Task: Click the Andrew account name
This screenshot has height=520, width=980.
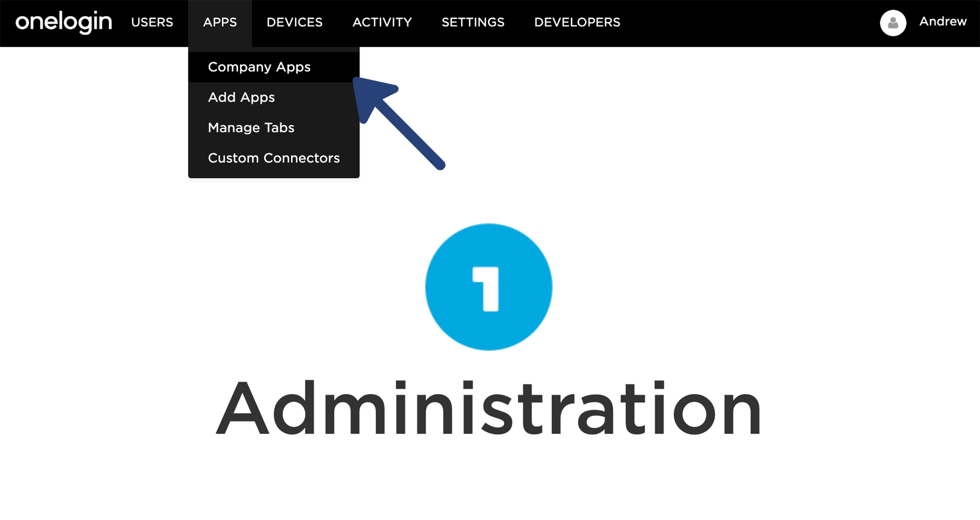Action: [943, 21]
